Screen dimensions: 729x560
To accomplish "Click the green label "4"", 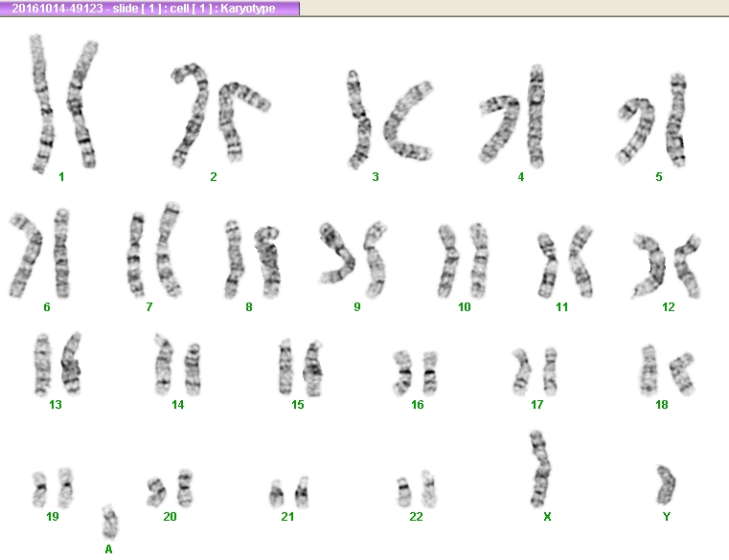I will tap(521, 176).
